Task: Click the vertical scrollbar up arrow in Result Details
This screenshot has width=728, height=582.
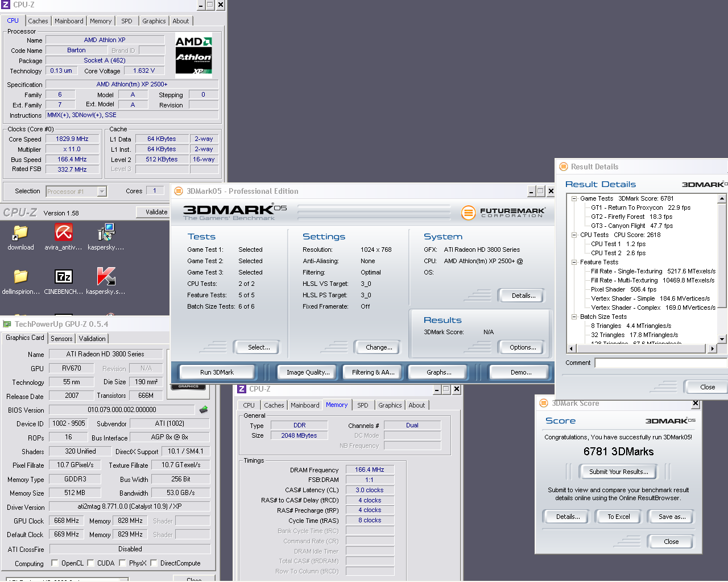Action: point(722,198)
